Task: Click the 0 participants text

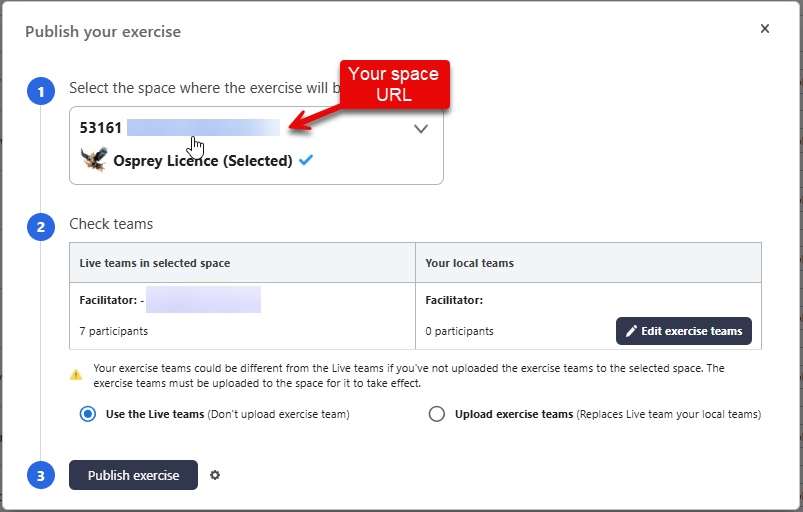Action: [459, 331]
